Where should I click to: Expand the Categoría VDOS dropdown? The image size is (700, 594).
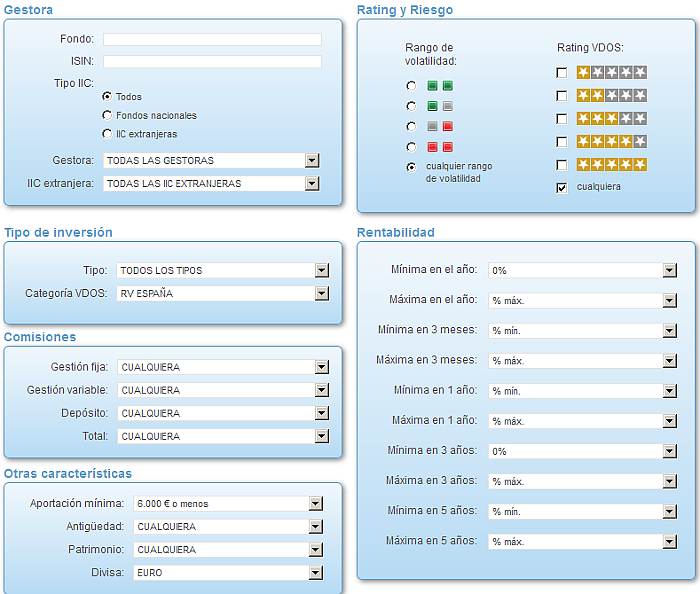[x=321, y=294]
